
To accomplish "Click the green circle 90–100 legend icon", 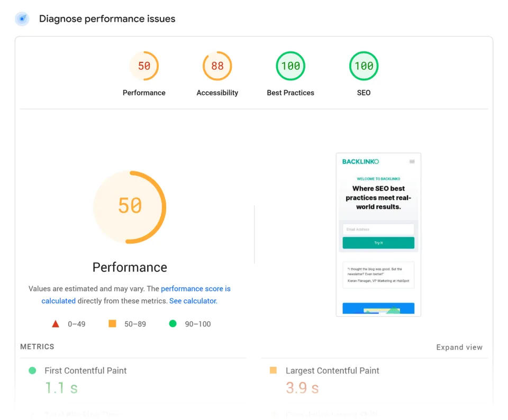I will [173, 324].
